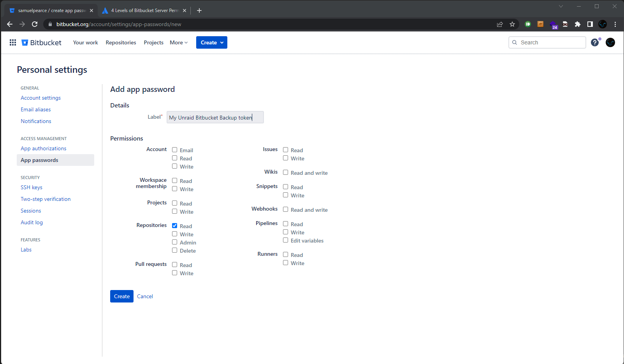This screenshot has width=624, height=364.
Task: Uncheck Repositories Read permission
Action: (175, 226)
